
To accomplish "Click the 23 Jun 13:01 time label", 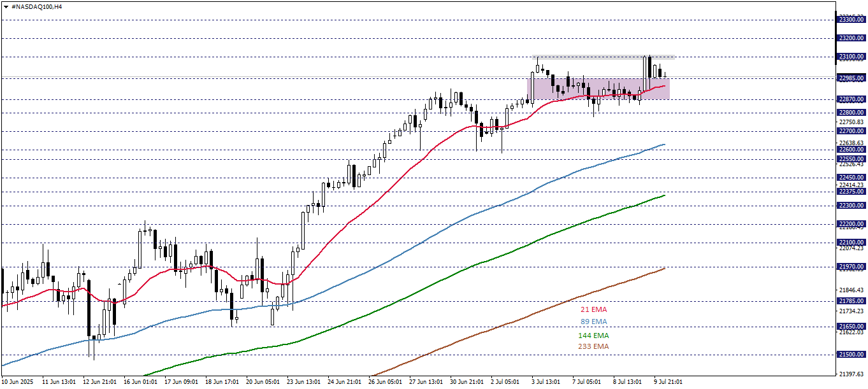I will 303,382.
